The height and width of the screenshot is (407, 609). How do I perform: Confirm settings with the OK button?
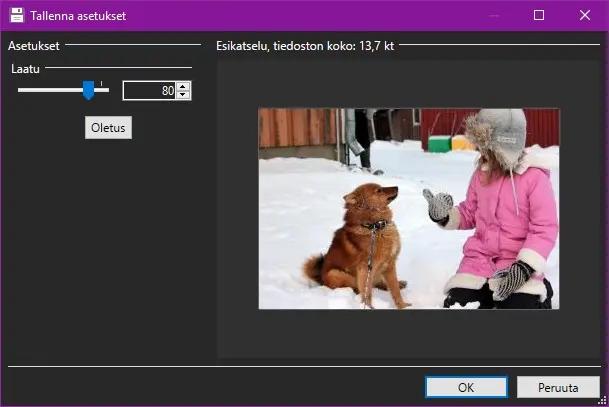click(x=466, y=387)
